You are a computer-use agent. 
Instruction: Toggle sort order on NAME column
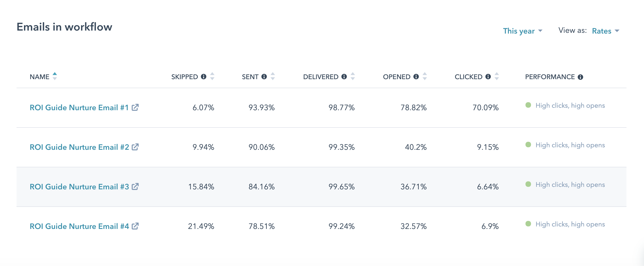(55, 76)
